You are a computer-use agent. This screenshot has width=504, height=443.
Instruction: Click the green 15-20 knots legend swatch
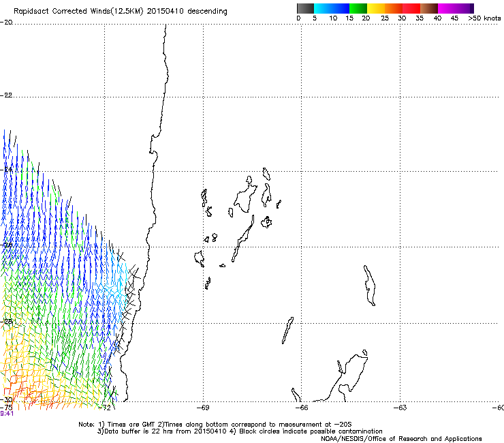tap(358, 8)
